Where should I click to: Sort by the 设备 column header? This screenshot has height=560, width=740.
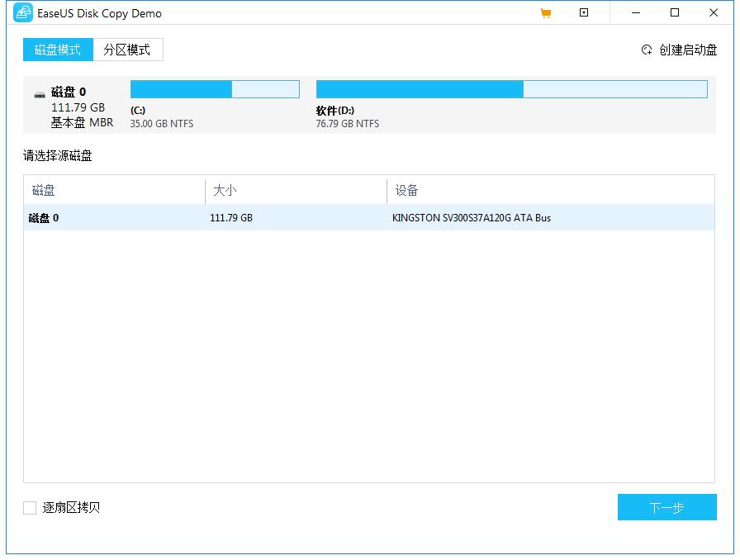pos(550,191)
